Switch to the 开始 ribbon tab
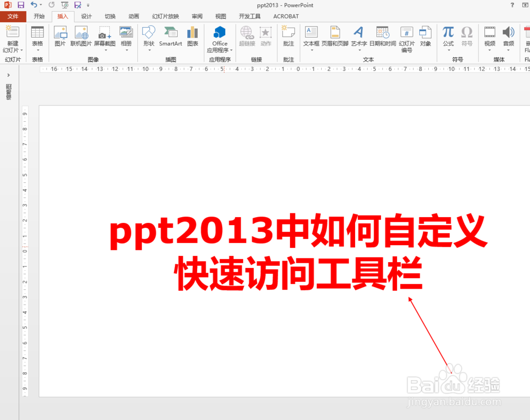 coord(39,16)
